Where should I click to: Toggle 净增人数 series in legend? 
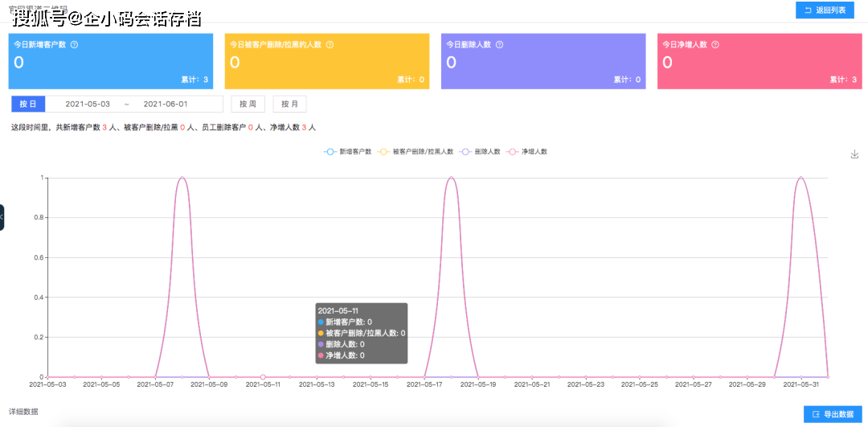(x=527, y=151)
